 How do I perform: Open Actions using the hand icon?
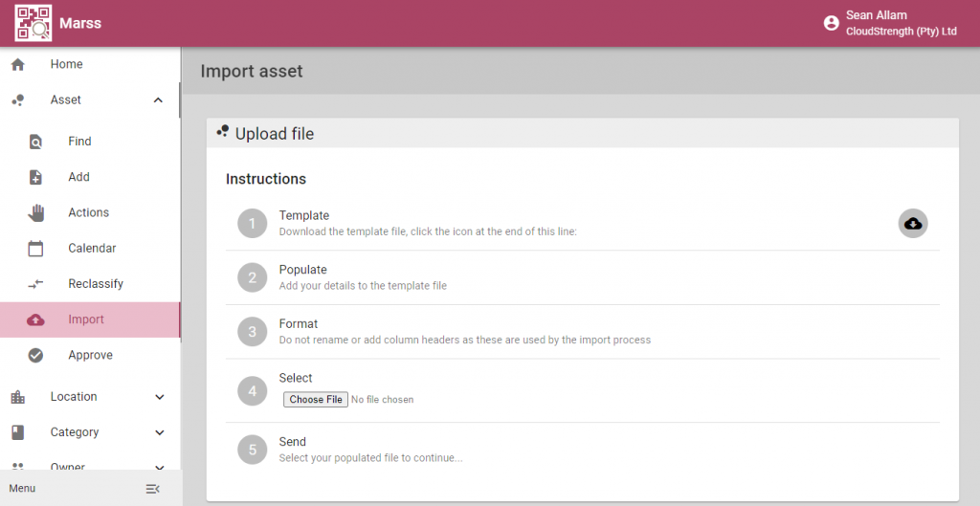36,213
